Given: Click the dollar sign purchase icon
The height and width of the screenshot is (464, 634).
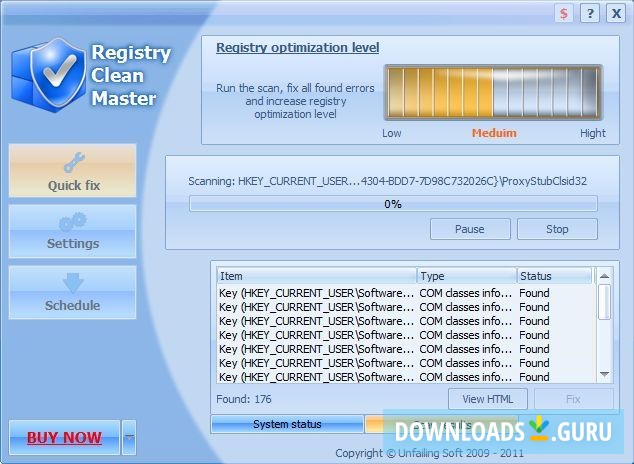Looking at the screenshot, I should coord(564,14).
